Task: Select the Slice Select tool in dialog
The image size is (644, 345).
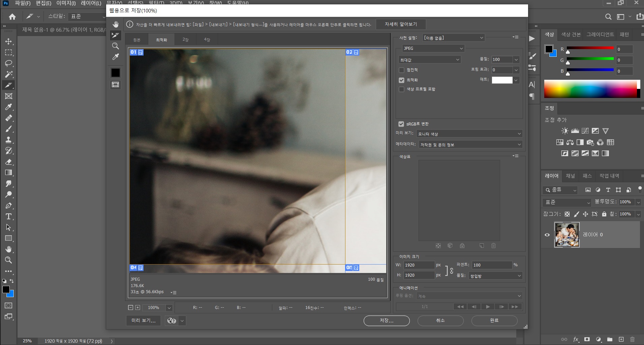Action: (116, 35)
